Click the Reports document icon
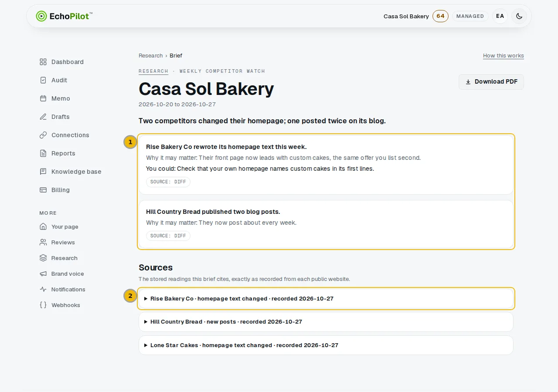This screenshot has height=392, width=558. (x=43, y=153)
